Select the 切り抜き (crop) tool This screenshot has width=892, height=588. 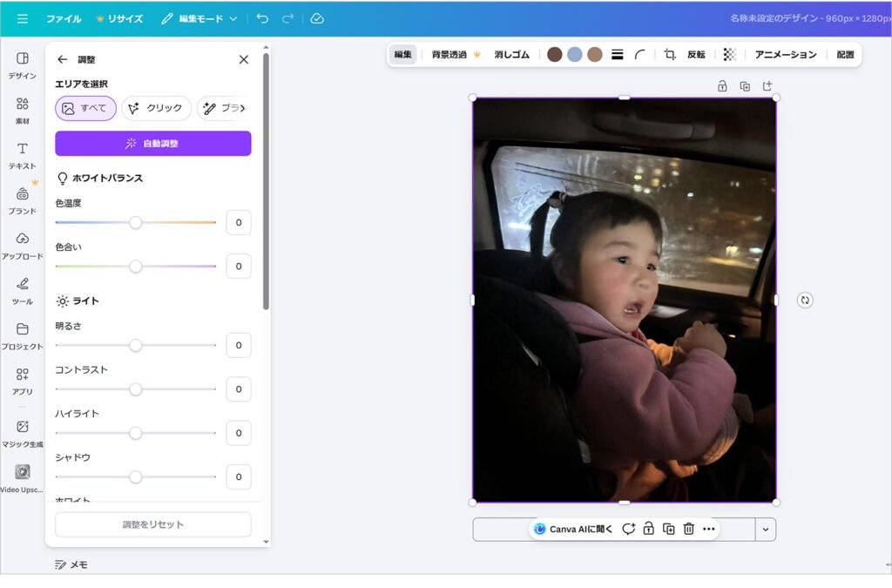(669, 54)
